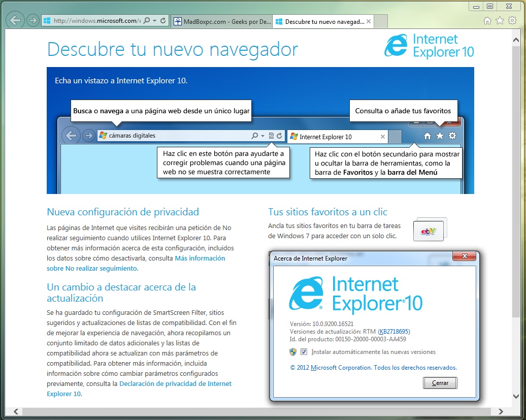
Task: Click the Windows favicon in the address bar
Action: tap(47, 20)
